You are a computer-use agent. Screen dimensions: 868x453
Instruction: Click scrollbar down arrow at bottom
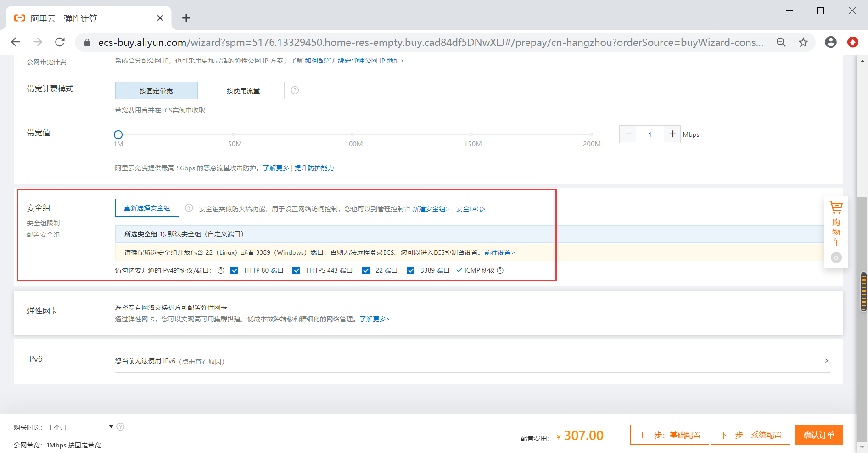[862, 447]
